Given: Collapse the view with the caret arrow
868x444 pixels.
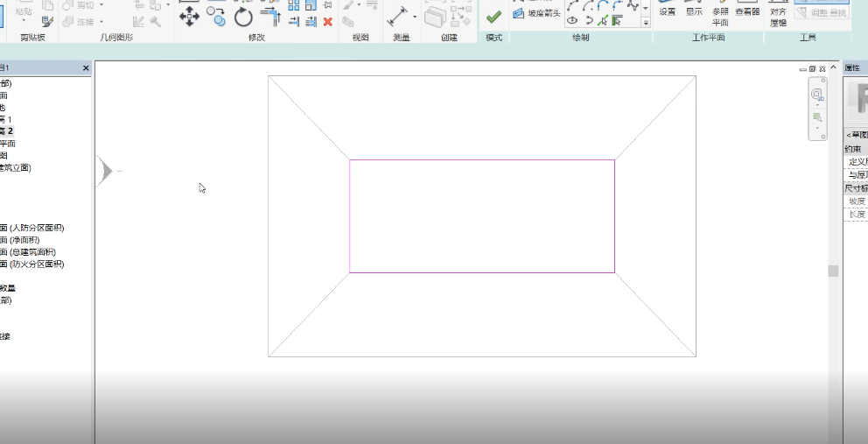Looking at the screenshot, I should coord(834,67).
